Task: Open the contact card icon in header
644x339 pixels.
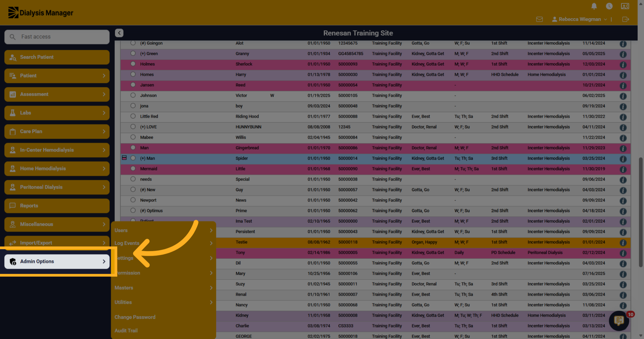Action: tap(625, 6)
